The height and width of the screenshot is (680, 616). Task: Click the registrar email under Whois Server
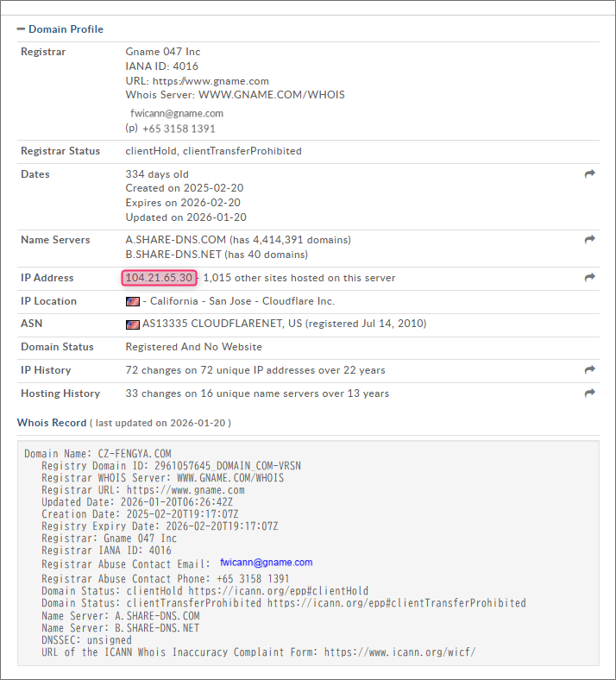177,113
